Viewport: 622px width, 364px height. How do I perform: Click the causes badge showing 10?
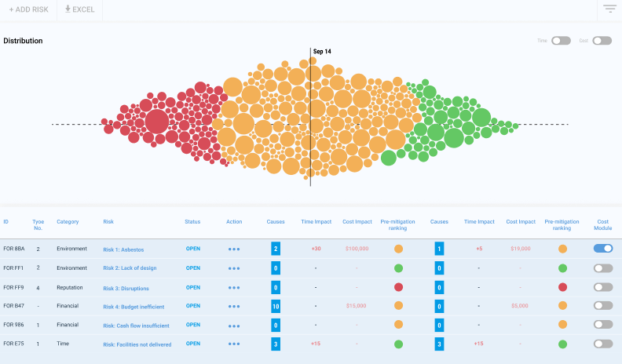click(x=276, y=306)
